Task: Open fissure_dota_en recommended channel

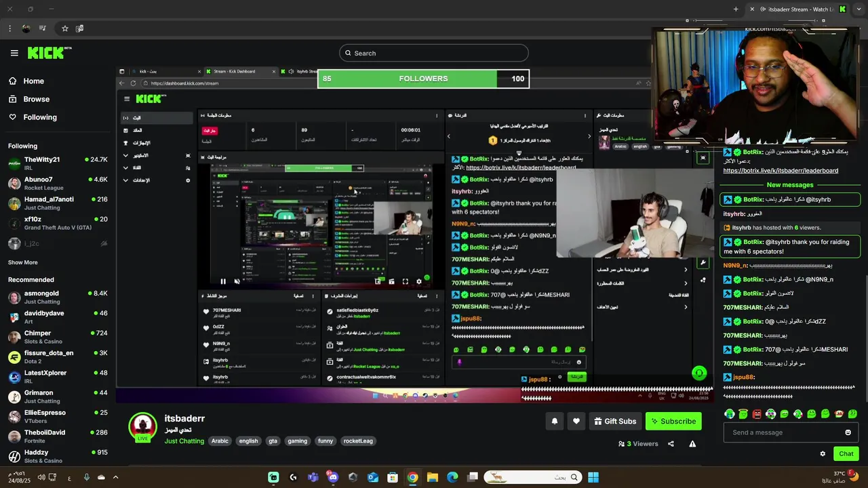Action: (x=58, y=357)
